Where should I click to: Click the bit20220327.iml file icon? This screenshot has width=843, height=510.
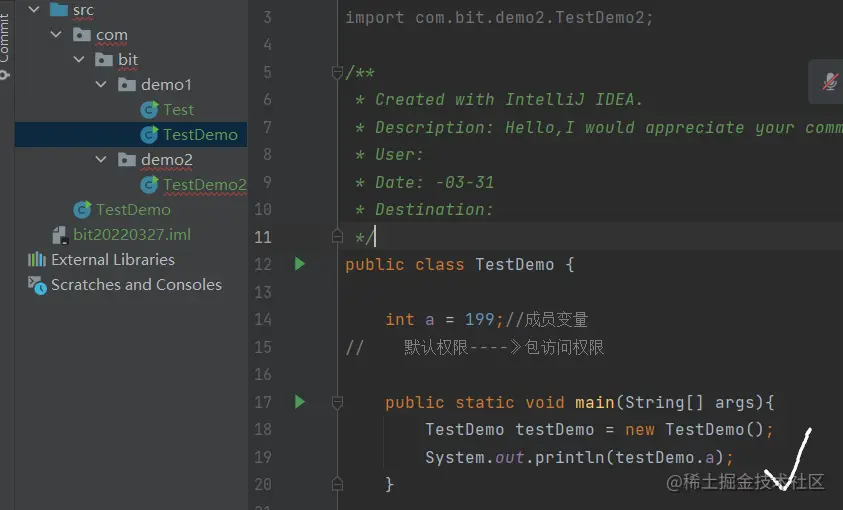[60, 235]
